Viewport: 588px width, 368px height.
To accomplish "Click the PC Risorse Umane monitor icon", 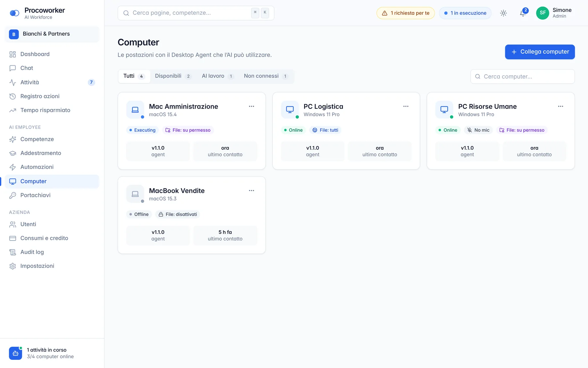I will [444, 110].
